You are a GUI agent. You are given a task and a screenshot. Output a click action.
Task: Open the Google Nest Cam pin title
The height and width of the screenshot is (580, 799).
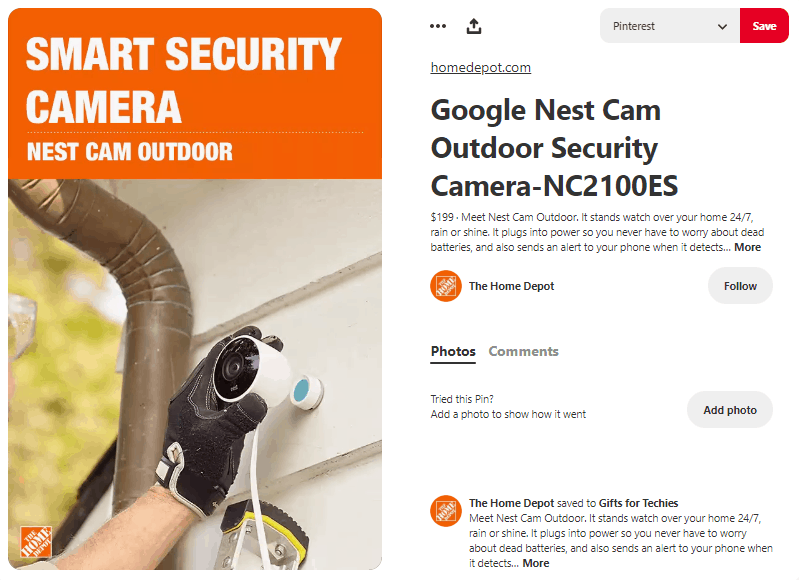[554, 148]
